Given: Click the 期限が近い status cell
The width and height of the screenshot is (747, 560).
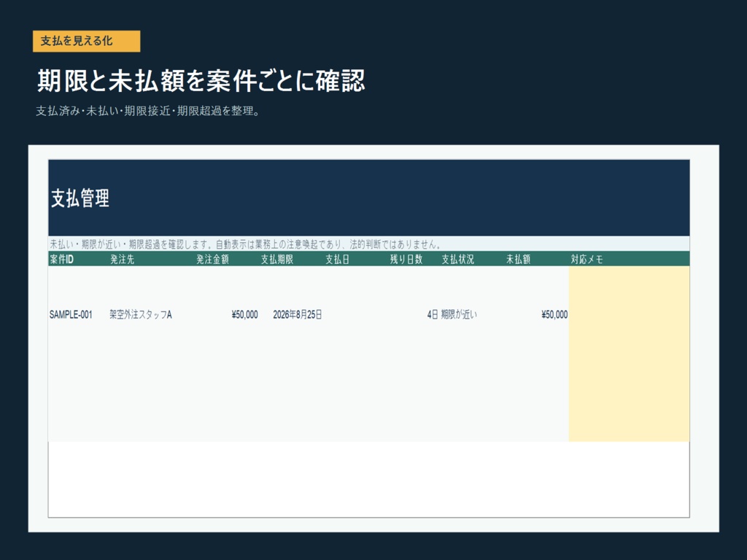Looking at the screenshot, I should (459, 315).
